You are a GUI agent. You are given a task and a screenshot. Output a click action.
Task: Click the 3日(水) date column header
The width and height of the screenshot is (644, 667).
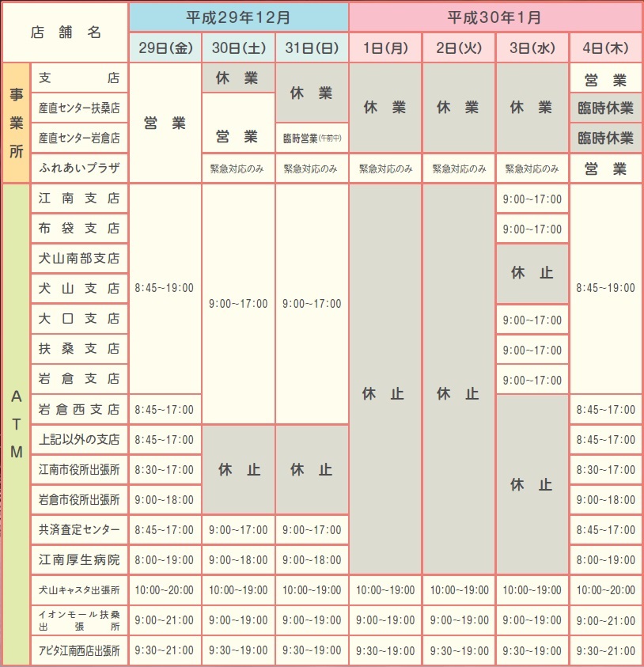point(532,47)
